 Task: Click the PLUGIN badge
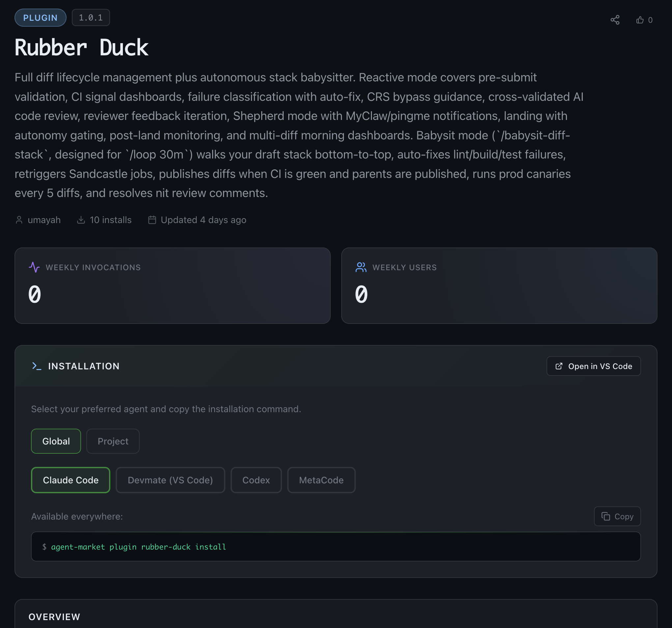[x=40, y=17]
